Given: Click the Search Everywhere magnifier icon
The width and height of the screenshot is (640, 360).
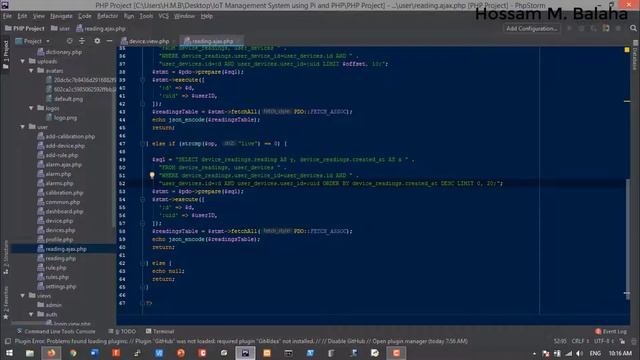Looking at the screenshot, I should [633, 28].
